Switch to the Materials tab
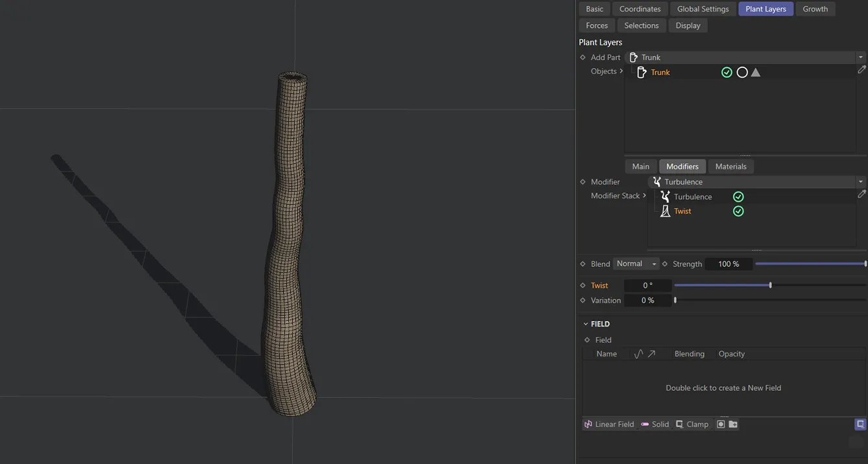The image size is (868, 464). click(x=731, y=166)
